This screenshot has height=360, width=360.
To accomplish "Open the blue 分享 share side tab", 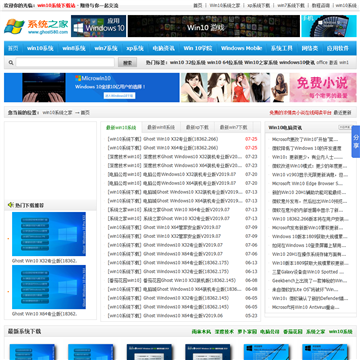I will click(x=356, y=142).
